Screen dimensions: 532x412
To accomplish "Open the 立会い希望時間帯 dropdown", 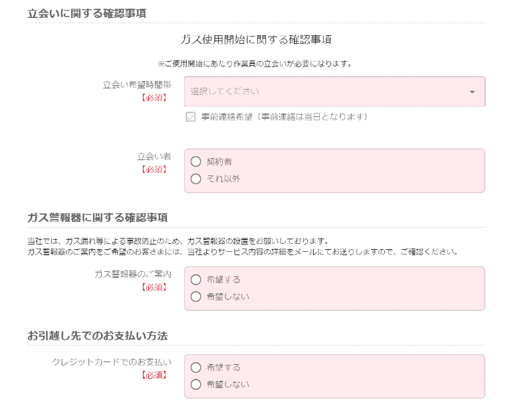I will tap(334, 92).
